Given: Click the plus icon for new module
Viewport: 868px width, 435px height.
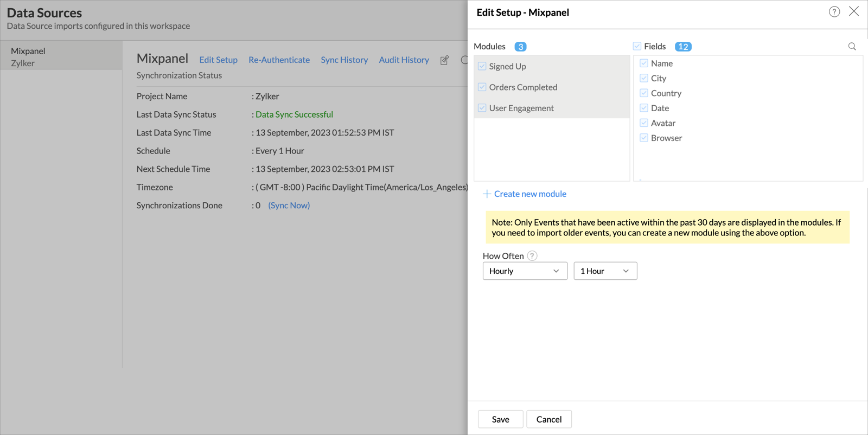Looking at the screenshot, I should (x=487, y=194).
